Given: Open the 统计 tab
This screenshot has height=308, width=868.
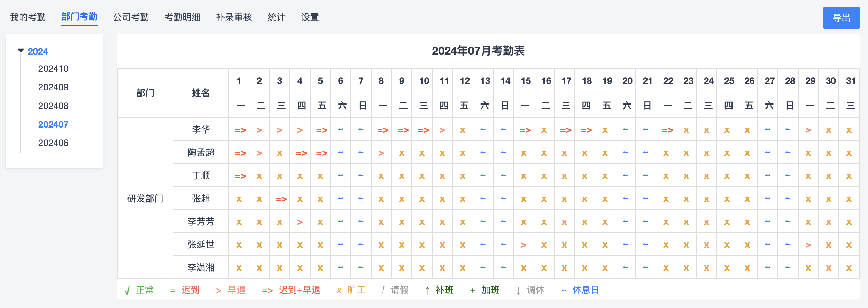Looking at the screenshot, I should point(277,17).
